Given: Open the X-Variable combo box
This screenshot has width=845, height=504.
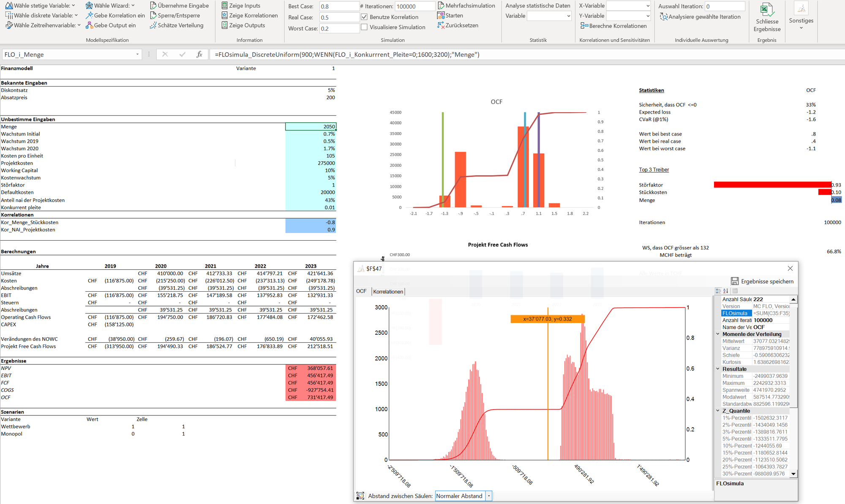Looking at the screenshot, I should 629,6.
